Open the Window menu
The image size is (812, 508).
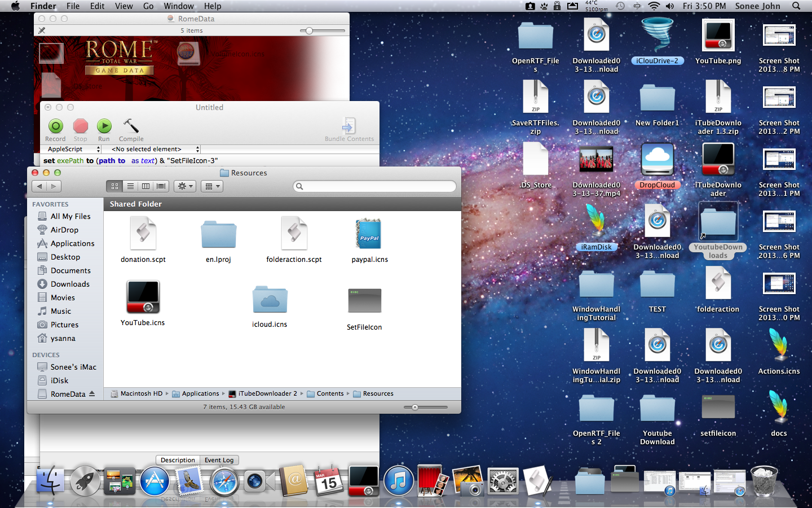179,6
